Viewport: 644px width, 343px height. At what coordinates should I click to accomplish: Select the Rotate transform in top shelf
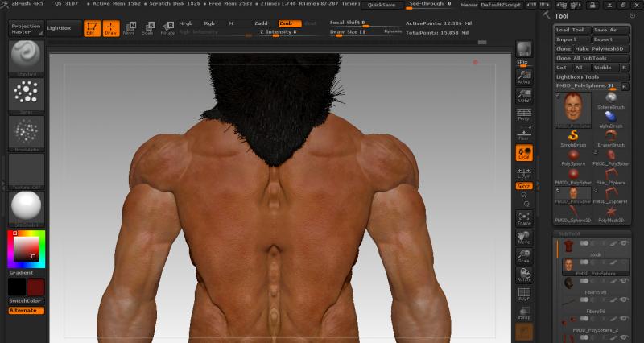coord(167,28)
